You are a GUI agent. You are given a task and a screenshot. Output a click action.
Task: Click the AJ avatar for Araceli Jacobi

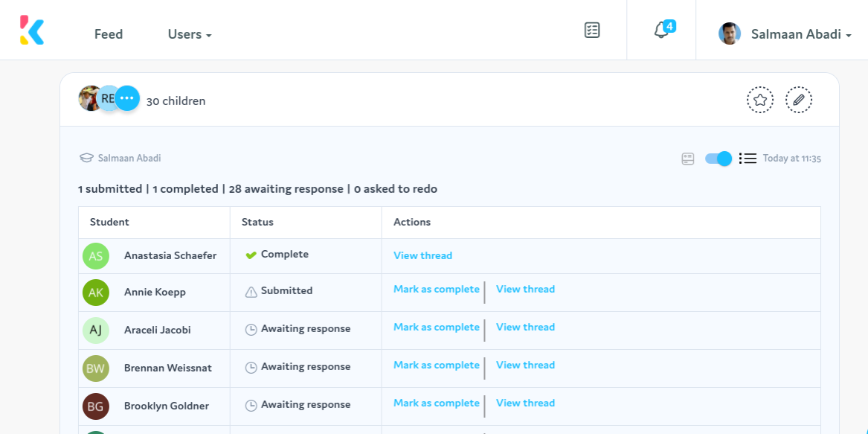tap(96, 331)
